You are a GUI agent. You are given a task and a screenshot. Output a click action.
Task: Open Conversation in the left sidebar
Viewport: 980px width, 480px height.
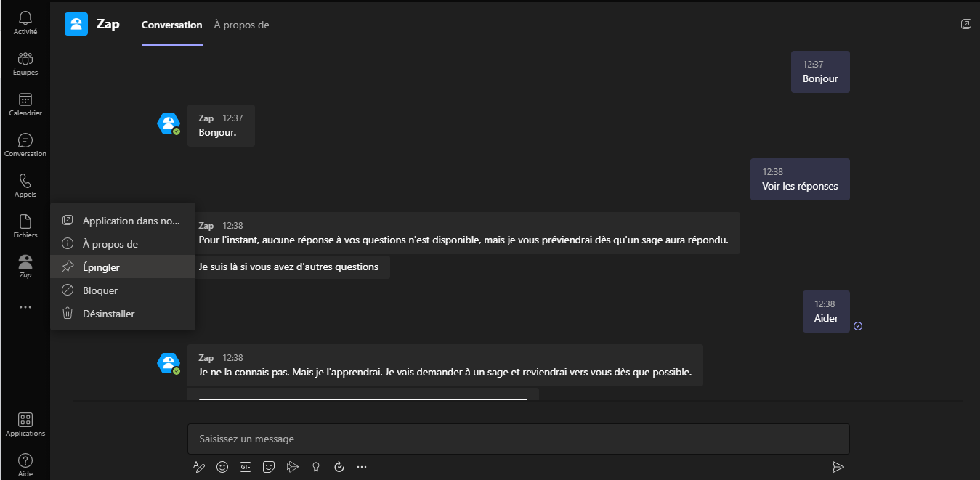click(25, 145)
